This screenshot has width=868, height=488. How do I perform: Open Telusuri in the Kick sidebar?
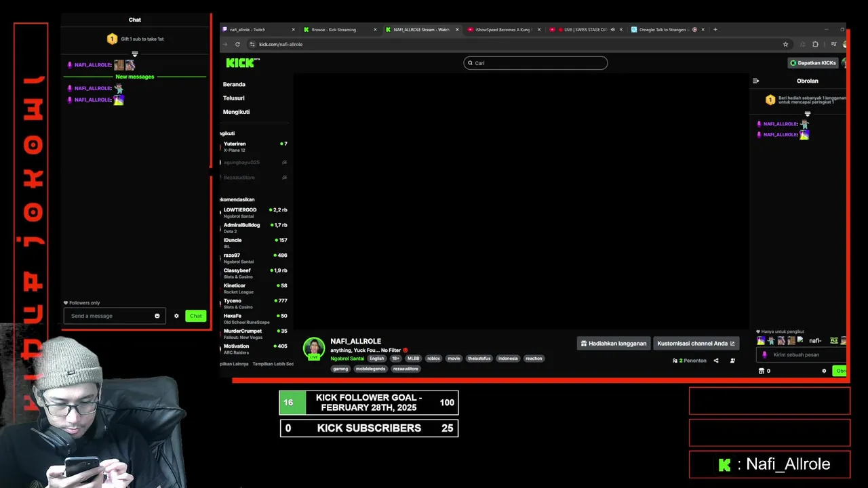coord(234,98)
